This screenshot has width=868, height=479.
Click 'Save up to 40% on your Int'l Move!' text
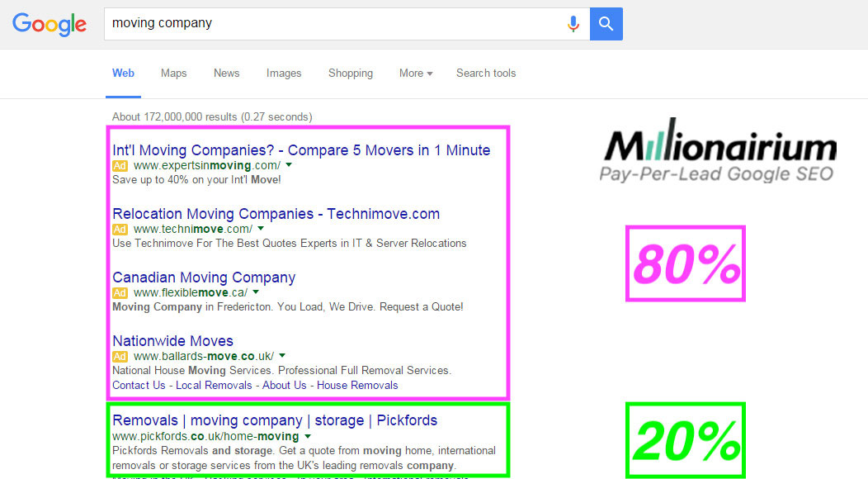tap(196, 180)
